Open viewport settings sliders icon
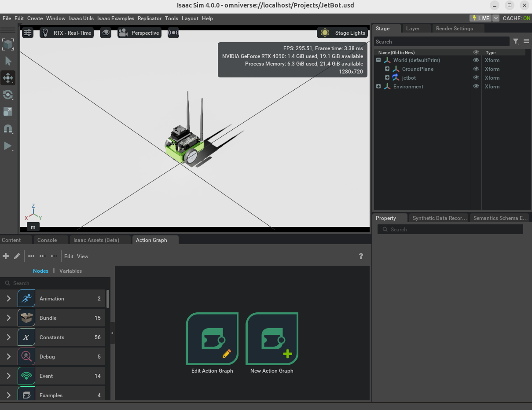Screen dimensions: 532x410 coord(28,33)
